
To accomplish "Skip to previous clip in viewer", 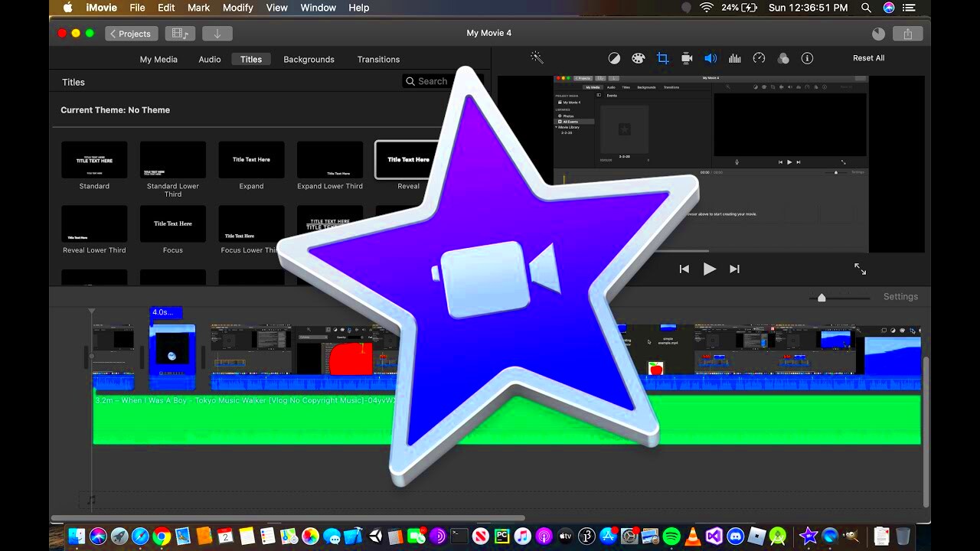I will point(684,269).
